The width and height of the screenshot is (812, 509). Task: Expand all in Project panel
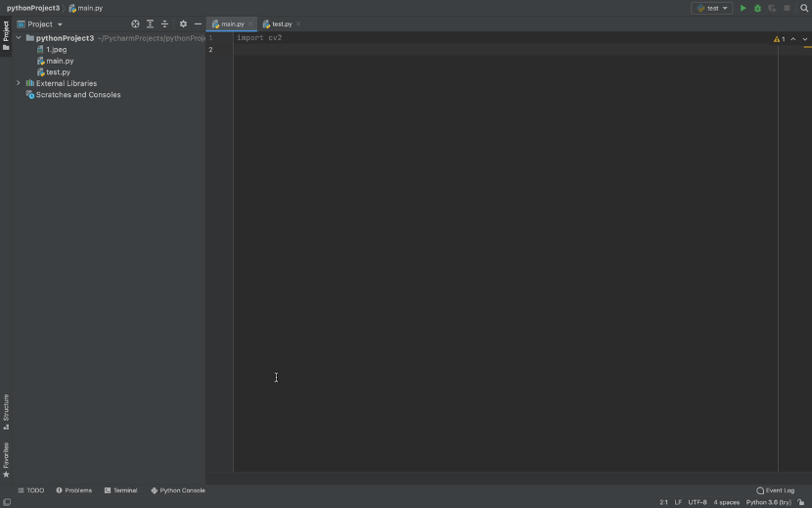(x=151, y=23)
